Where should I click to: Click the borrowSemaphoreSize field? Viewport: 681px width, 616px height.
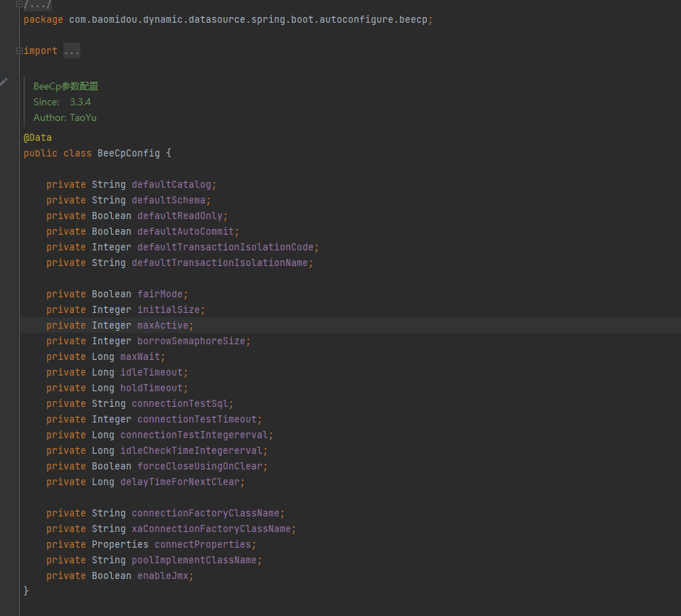pyautogui.click(x=191, y=341)
